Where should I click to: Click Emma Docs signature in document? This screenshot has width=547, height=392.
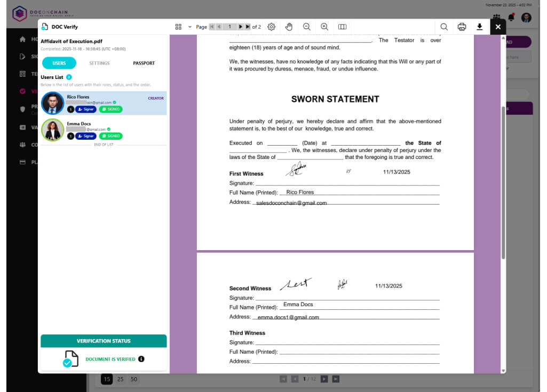click(296, 284)
